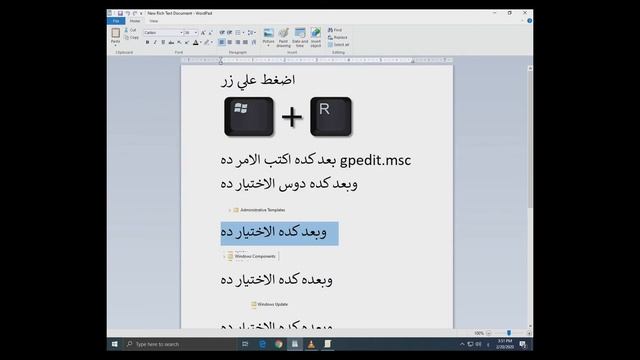The image size is (640, 360).
Task: Insert a Paint drawing
Action: tap(284, 37)
